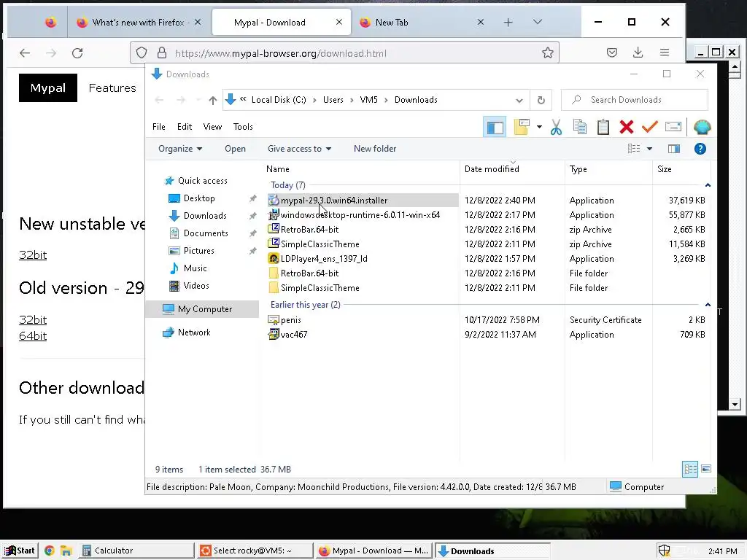This screenshot has height=560, width=747.
Task: Select the RetroBar.64-bit zip archive
Action: 309,230
